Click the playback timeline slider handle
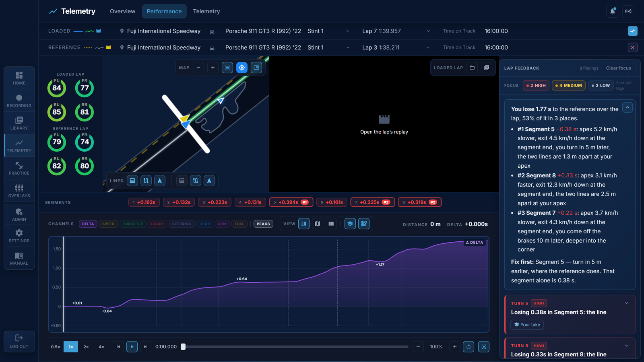The height and width of the screenshot is (362, 644). [183, 347]
